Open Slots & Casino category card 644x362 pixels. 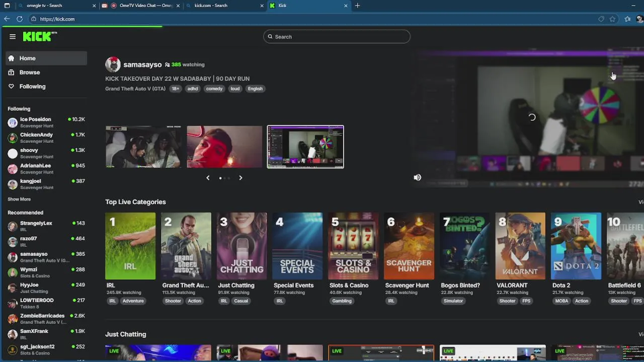click(353, 246)
